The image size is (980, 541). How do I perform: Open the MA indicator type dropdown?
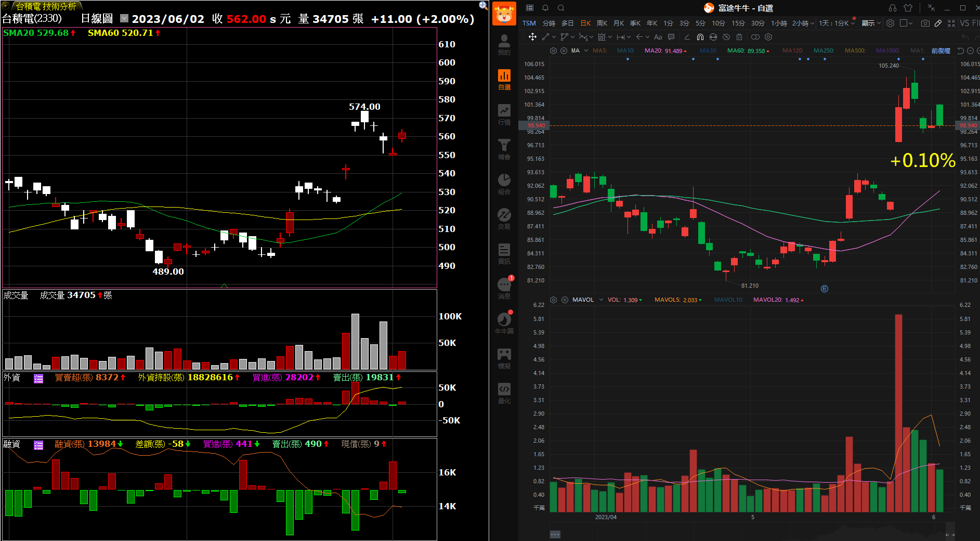tap(586, 50)
